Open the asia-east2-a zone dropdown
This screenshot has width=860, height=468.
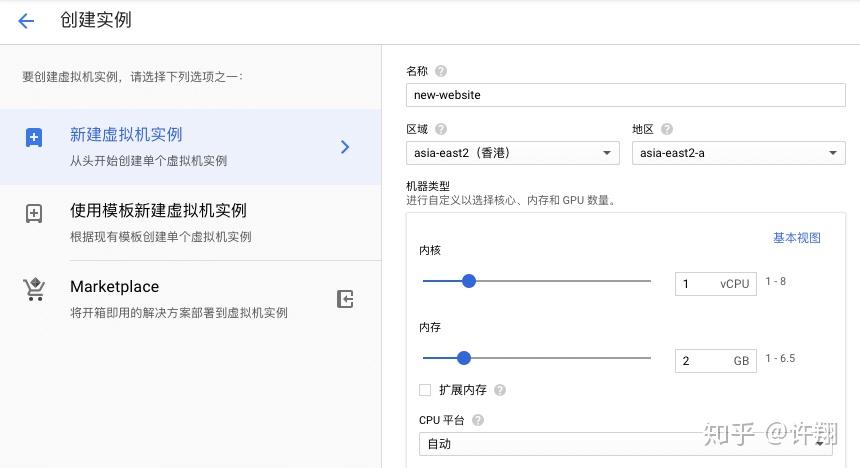click(x=738, y=153)
